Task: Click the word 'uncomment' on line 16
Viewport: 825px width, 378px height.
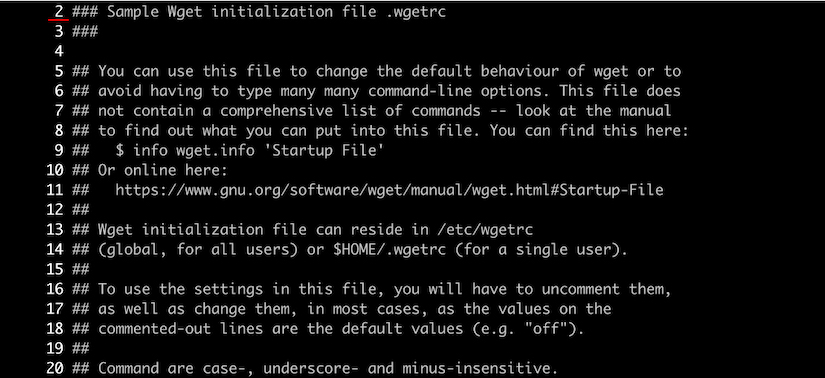Action: click(581, 289)
